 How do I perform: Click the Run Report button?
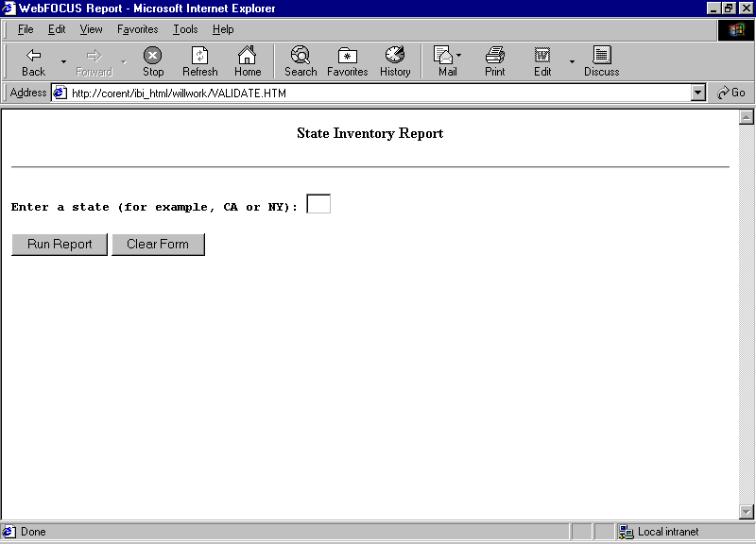(x=60, y=245)
